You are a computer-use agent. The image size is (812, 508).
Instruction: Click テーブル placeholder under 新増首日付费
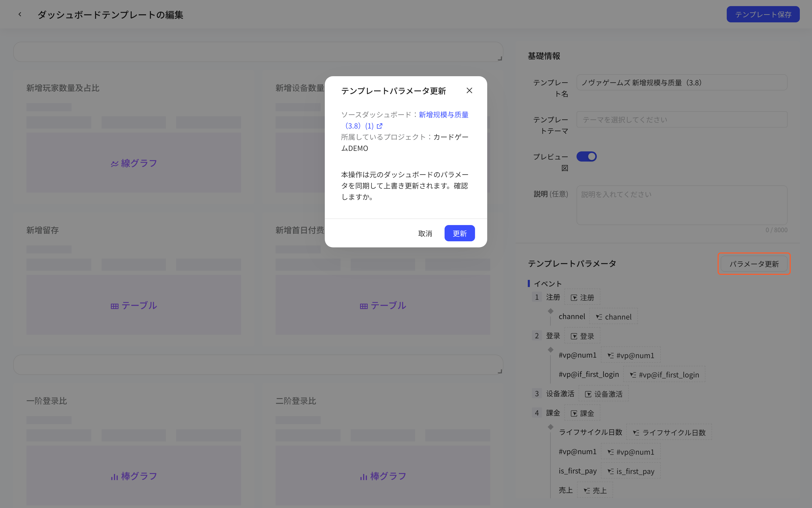coord(383,305)
